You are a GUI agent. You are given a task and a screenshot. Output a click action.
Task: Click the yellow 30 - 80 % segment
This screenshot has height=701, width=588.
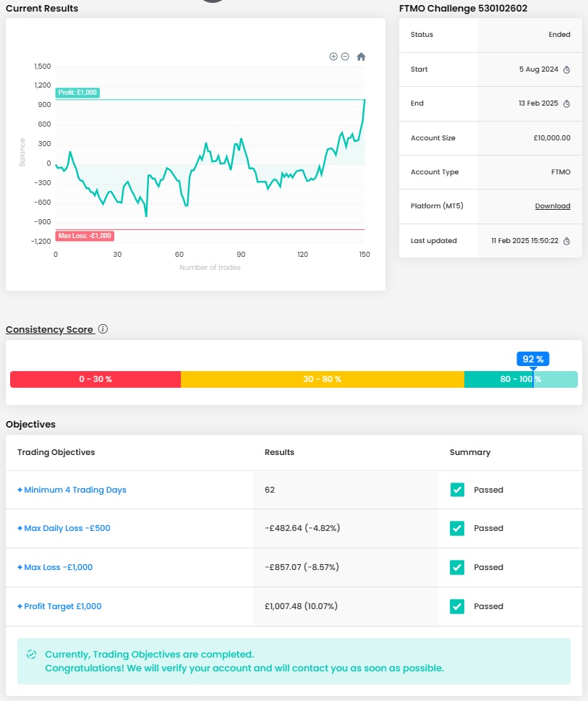pyautogui.click(x=323, y=379)
